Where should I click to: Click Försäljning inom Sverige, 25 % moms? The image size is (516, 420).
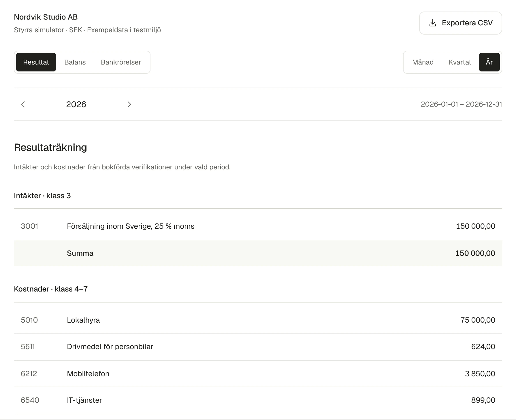coord(131,226)
